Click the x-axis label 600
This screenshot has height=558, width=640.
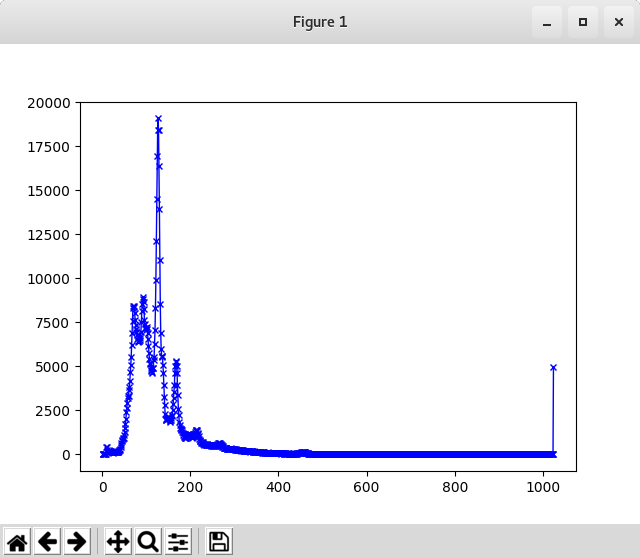pos(367,487)
